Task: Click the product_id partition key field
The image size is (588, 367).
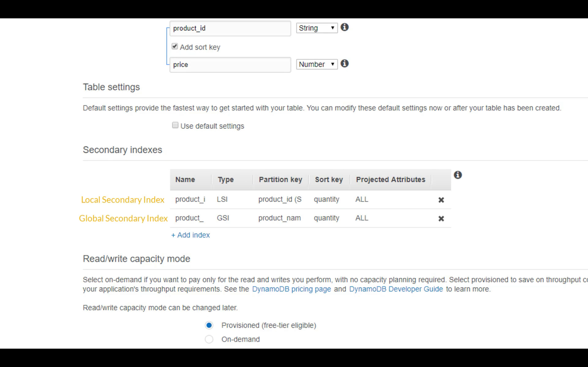Action: coord(230,28)
